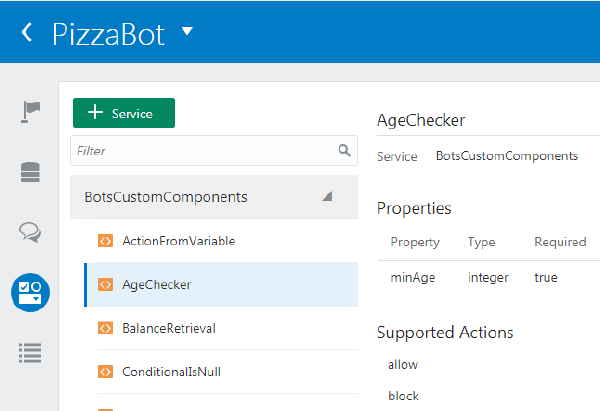Click the add Service button
Screen dimensions: 600x411
[124, 113]
